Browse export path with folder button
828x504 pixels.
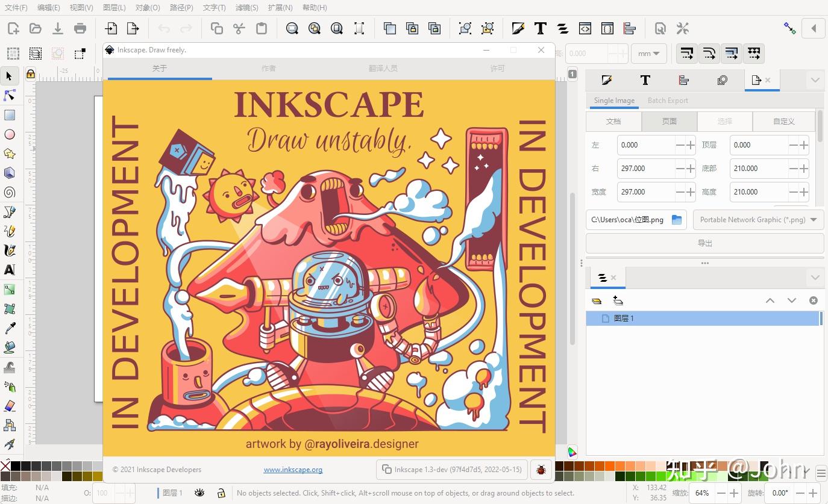pyautogui.click(x=677, y=220)
